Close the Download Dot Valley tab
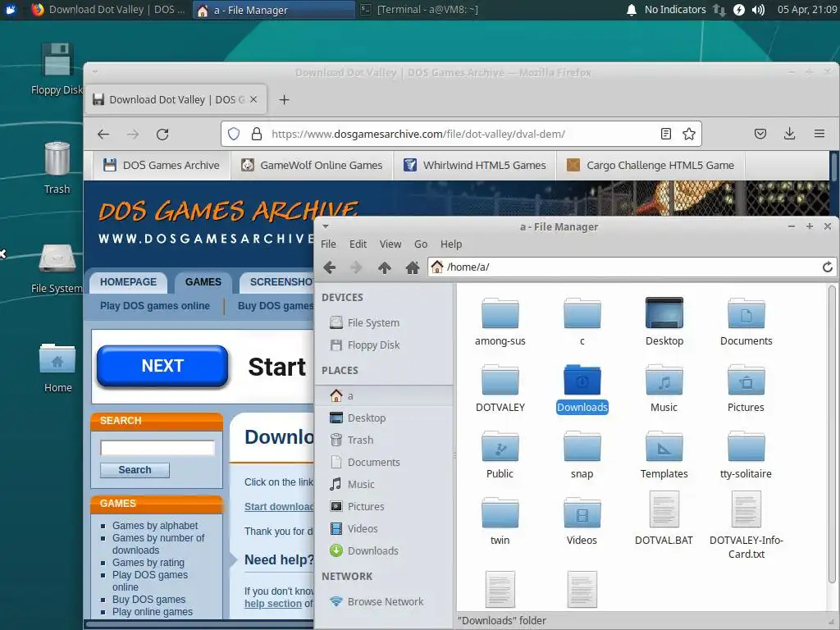Image resolution: width=840 pixels, height=630 pixels. pyautogui.click(x=253, y=99)
